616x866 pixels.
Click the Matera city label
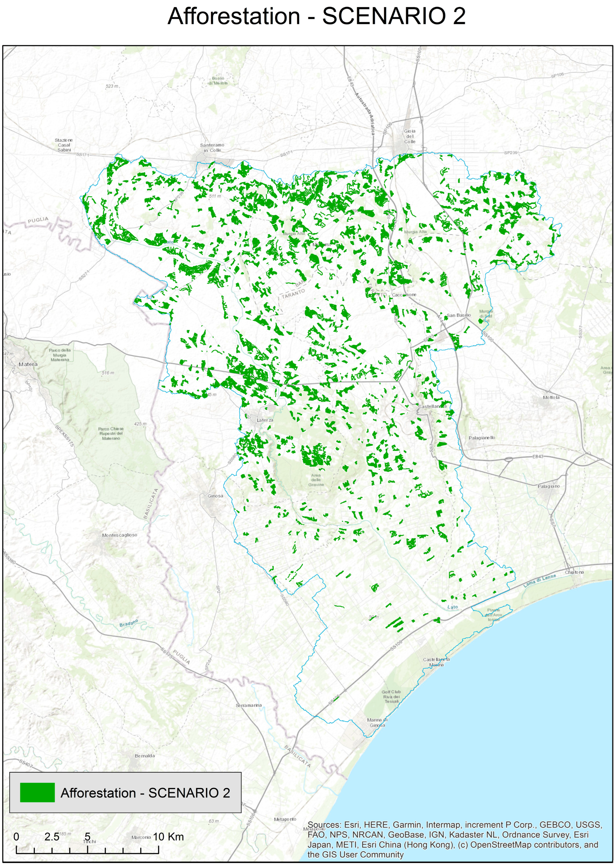coord(28,364)
